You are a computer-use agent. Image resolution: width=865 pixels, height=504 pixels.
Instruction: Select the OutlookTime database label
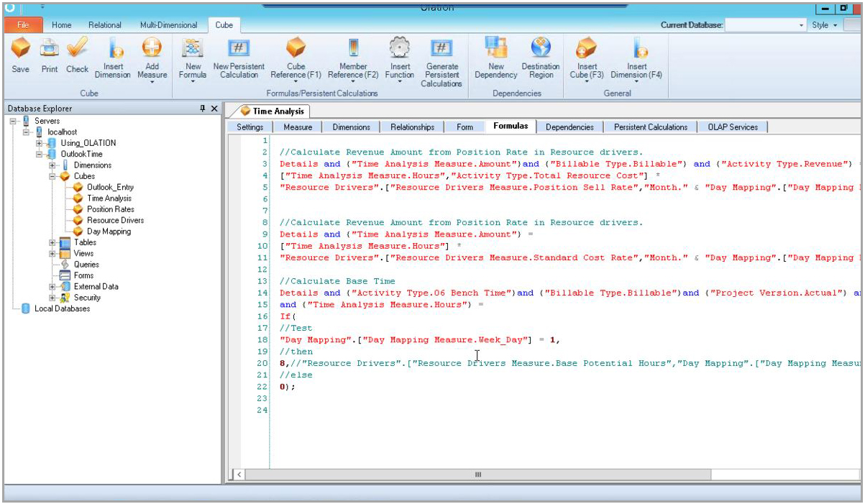pos(81,154)
